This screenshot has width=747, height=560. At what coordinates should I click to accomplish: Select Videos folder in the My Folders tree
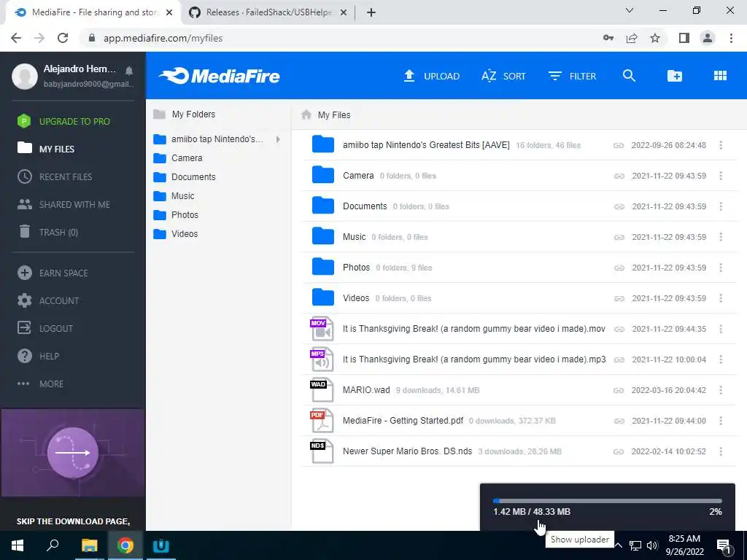[x=175, y=234]
